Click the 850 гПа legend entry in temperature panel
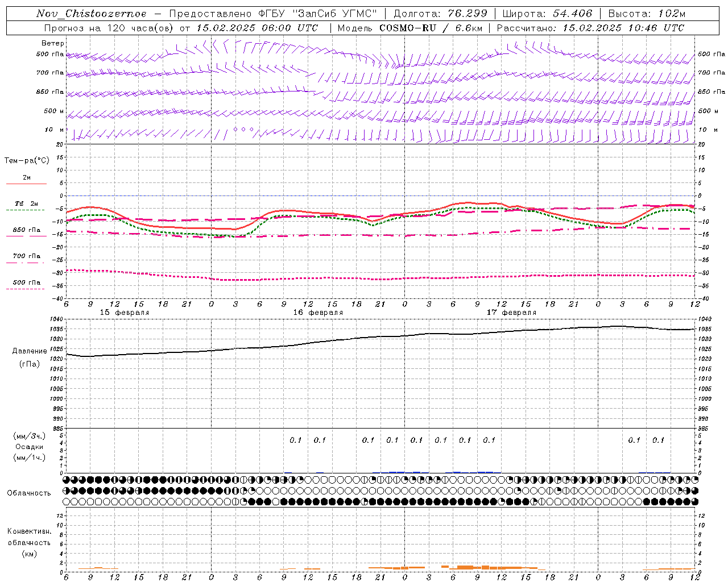Screen dimensions: 728x582 coord(27,230)
